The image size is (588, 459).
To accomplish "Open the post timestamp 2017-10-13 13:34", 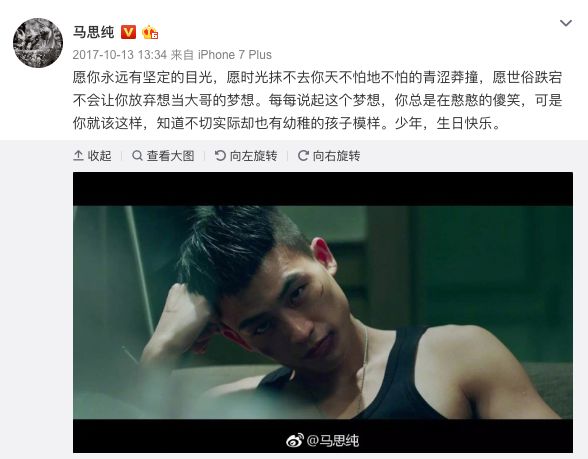I will [x=120, y=55].
